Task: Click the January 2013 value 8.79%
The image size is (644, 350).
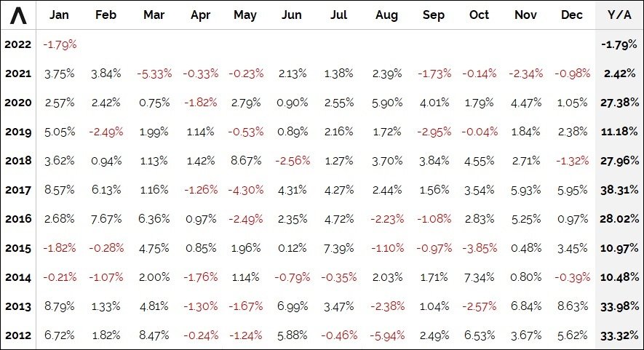Action: click(59, 306)
